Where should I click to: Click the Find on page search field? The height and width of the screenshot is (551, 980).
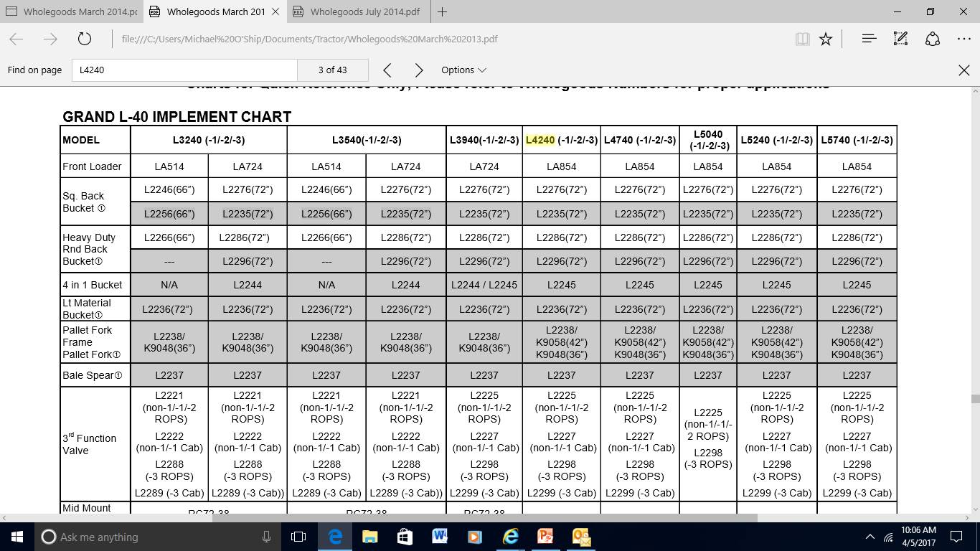tap(184, 70)
